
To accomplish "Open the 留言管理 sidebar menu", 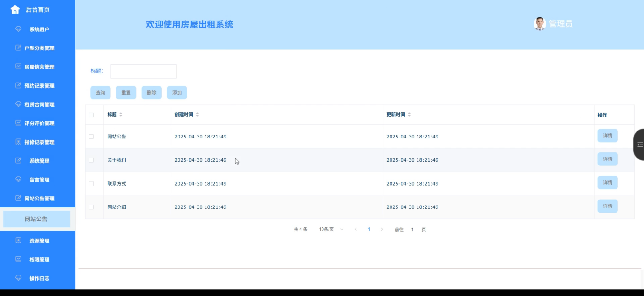I will pyautogui.click(x=38, y=179).
